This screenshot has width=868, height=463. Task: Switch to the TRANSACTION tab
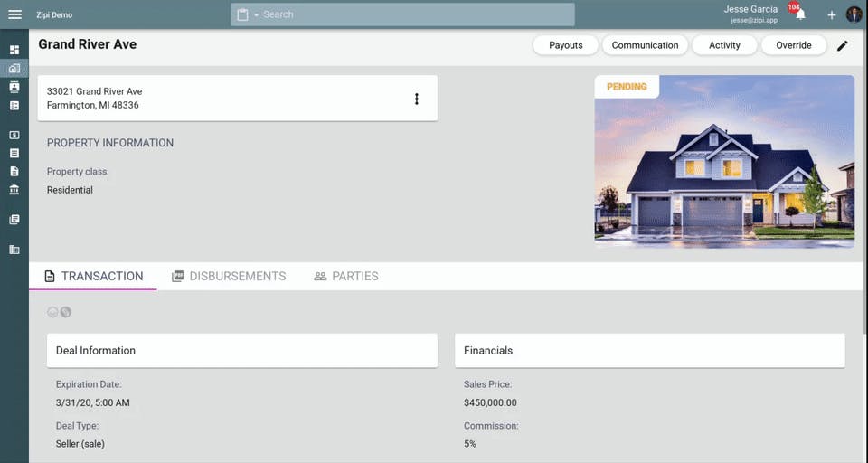click(93, 276)
